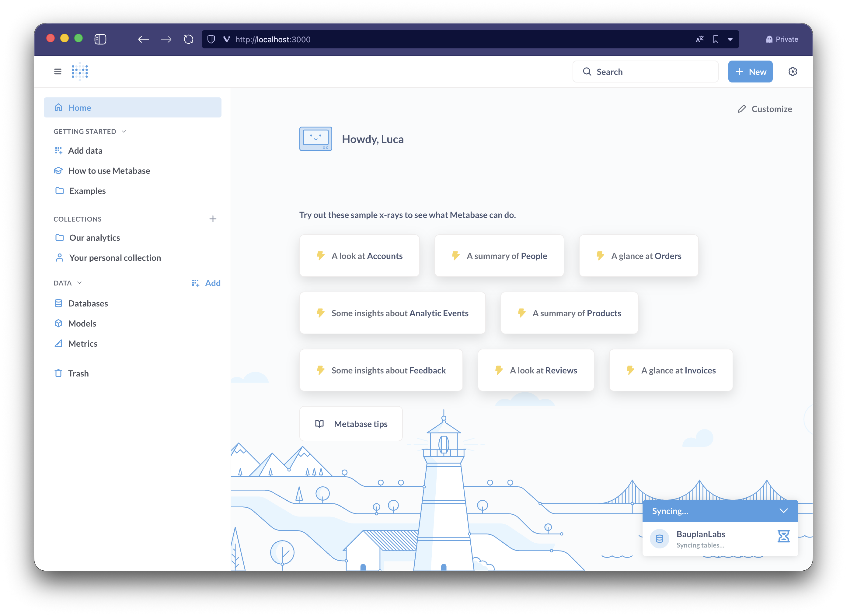Click the plus icon beside Collections
Image resolution: width=847 pixels, height=616 pixels.
coord(213,219)
